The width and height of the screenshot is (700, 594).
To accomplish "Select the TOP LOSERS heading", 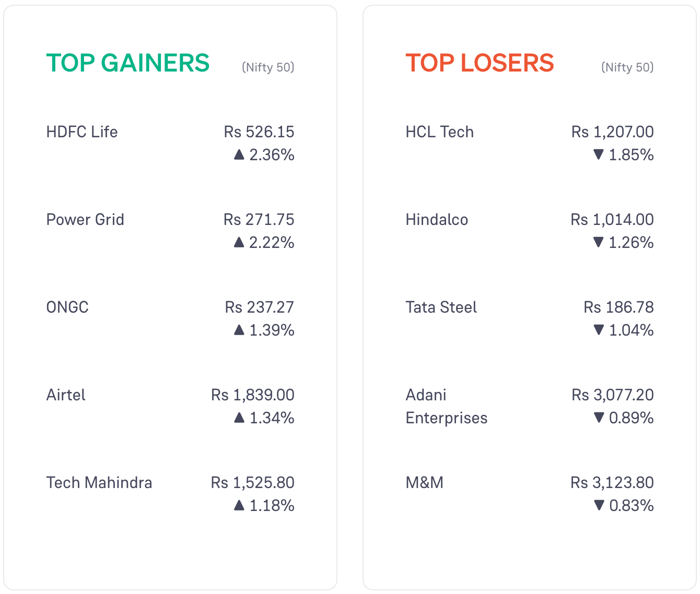I will click(x=480, y=63).
